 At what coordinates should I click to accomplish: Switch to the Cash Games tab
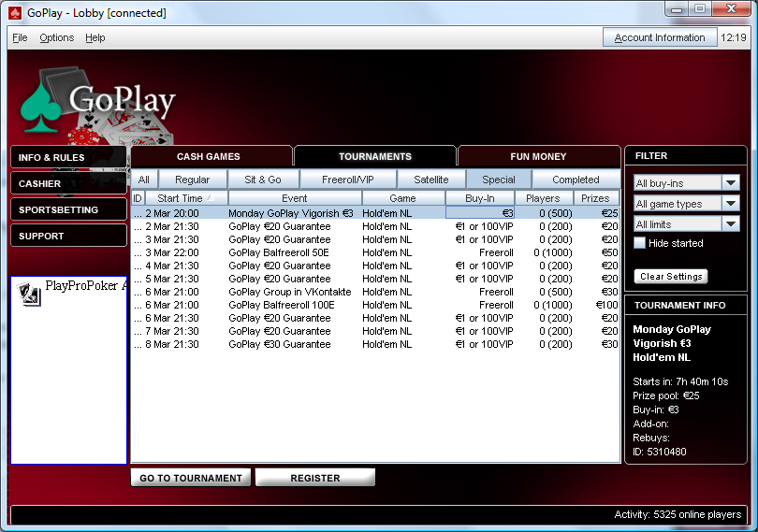pos(209,156)
